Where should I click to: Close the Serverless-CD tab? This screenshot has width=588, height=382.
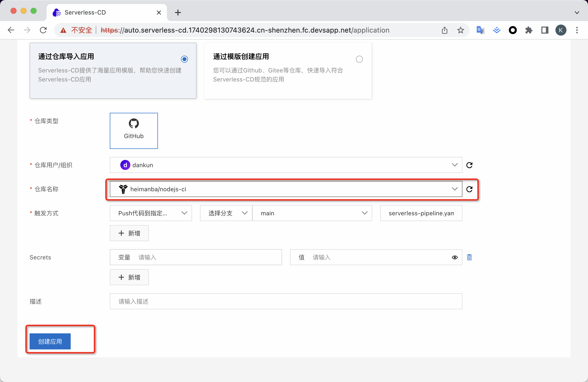[x=159, y=13]
